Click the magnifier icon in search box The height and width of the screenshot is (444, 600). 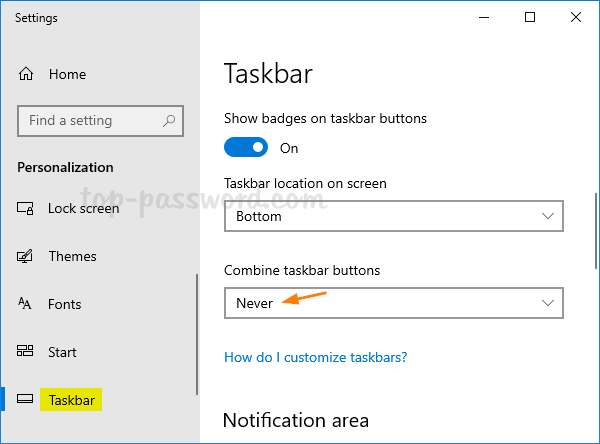click(170, 121)
